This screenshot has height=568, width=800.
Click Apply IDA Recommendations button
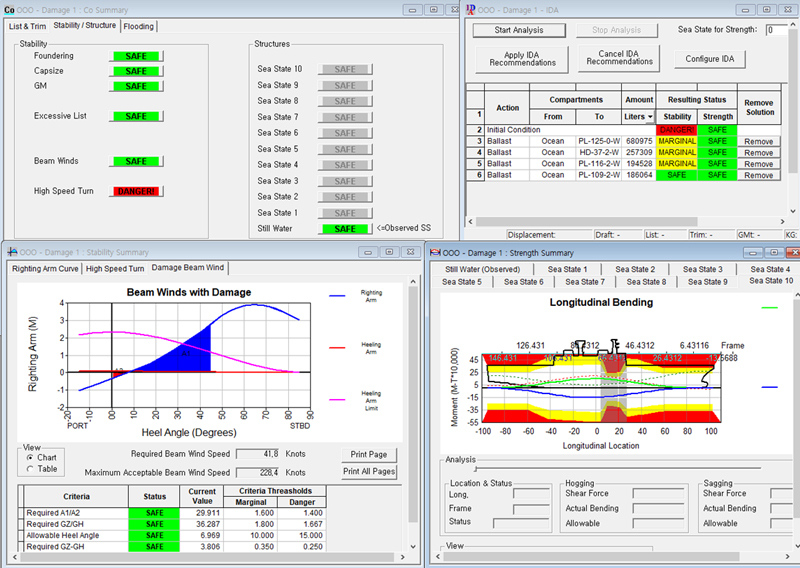click(x=522, y=57)
